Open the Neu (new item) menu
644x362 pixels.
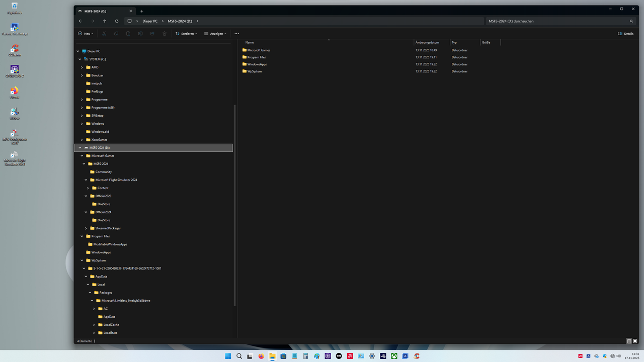tap(86, 34)
